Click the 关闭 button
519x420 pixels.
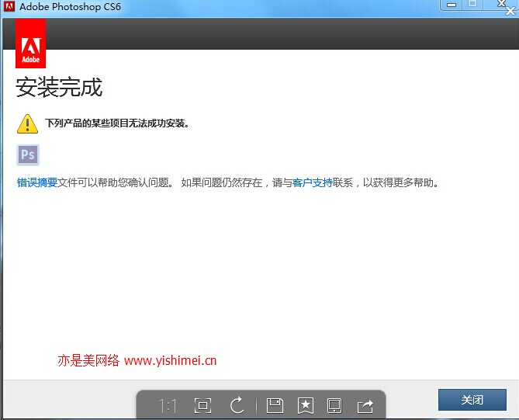[x=472, y=400]
